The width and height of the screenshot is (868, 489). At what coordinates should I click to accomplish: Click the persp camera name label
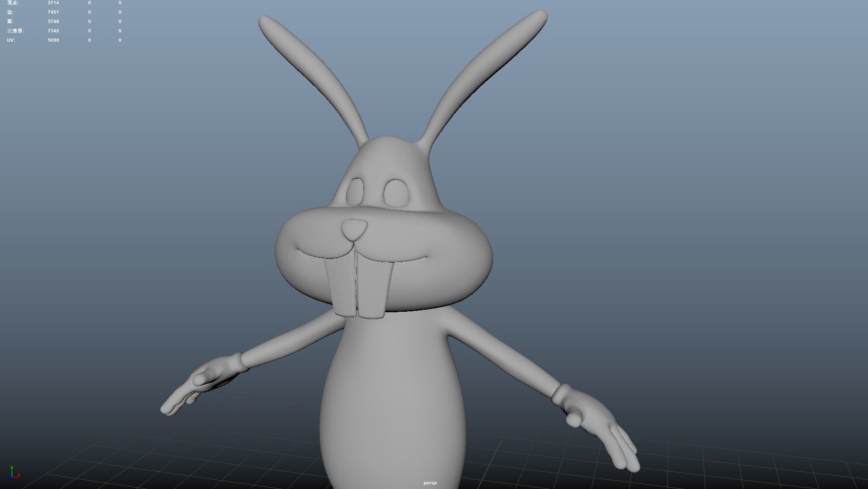(430, 483)
